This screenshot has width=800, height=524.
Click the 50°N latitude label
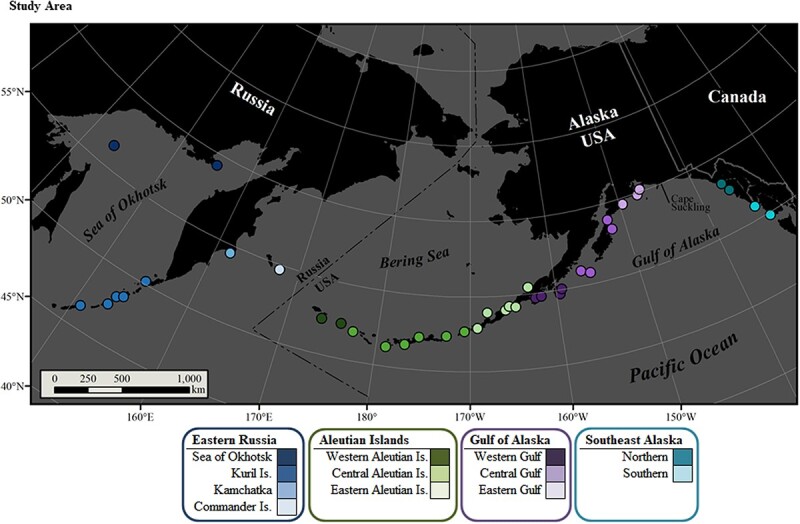14,199
